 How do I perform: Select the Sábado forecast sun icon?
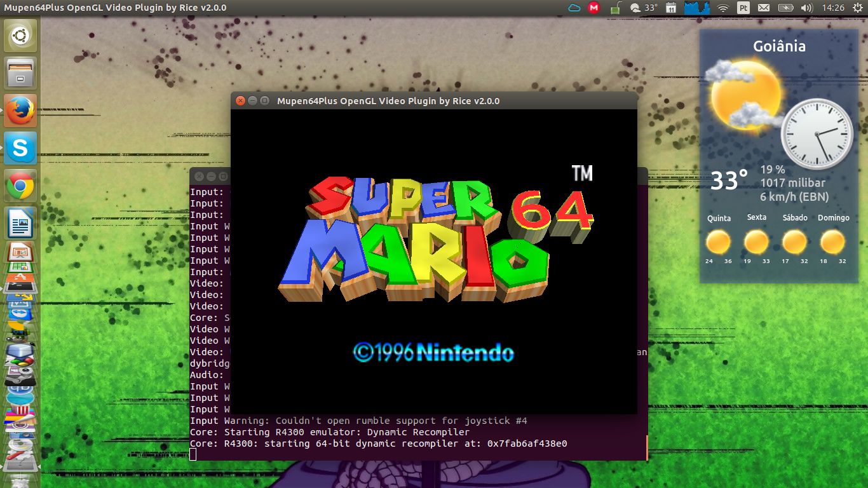[794, 242]
